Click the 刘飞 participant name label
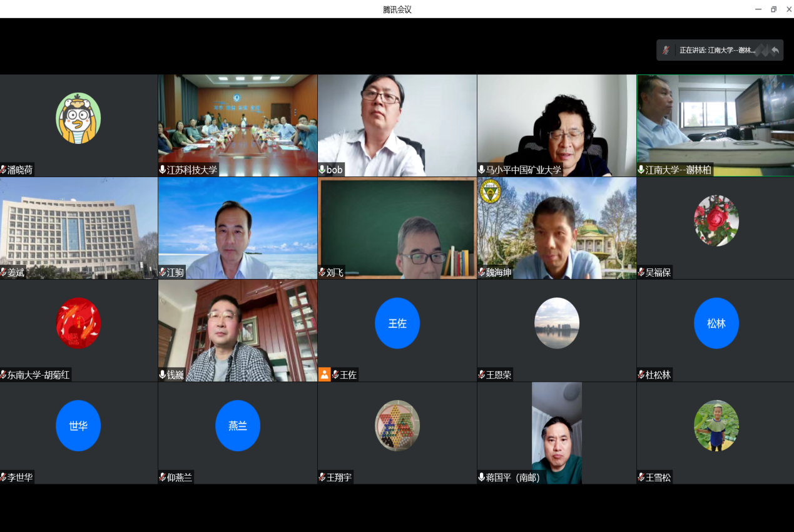The height and width of the screenshot is (532, 794). coord(335,272)
